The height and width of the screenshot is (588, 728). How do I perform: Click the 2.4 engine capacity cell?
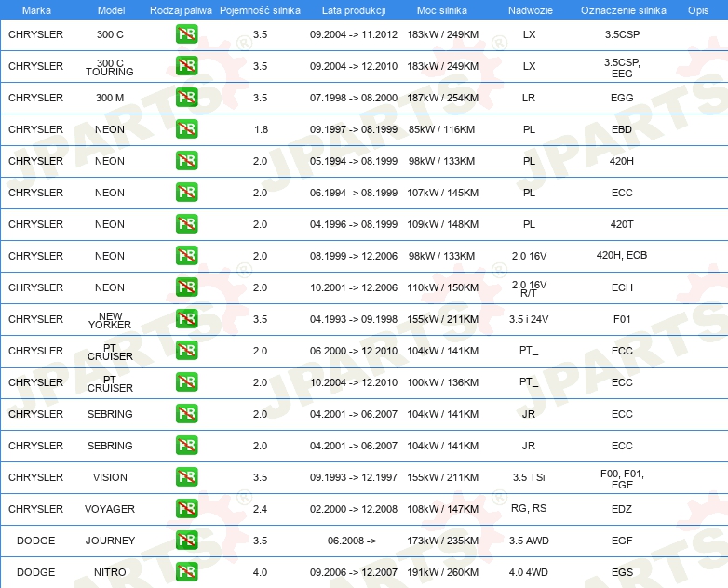(260, 509)
